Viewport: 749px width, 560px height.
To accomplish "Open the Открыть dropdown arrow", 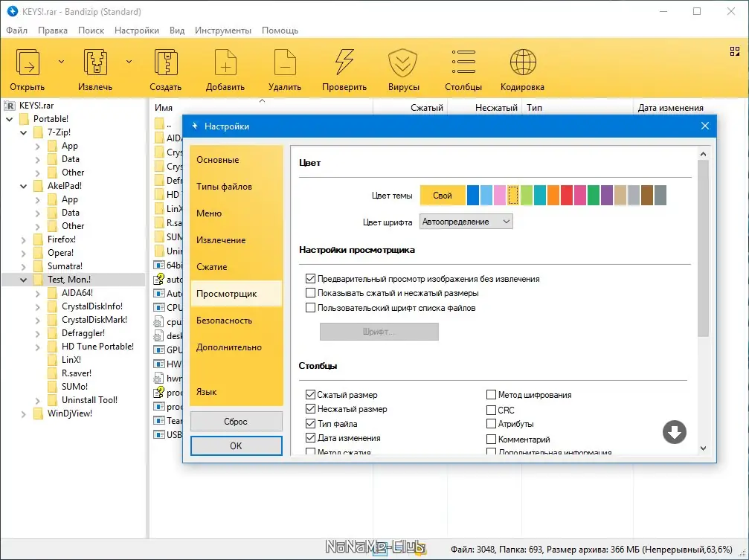I will coord(61,62).
